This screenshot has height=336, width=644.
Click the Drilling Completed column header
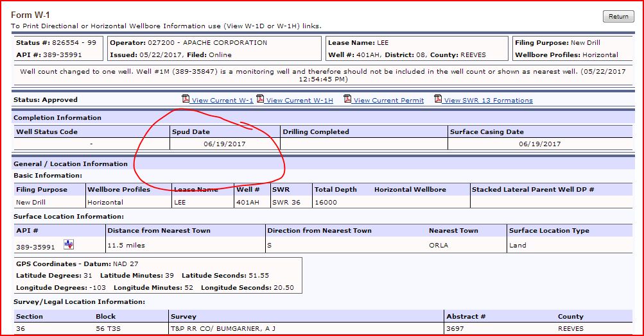[x=316, y=131]
